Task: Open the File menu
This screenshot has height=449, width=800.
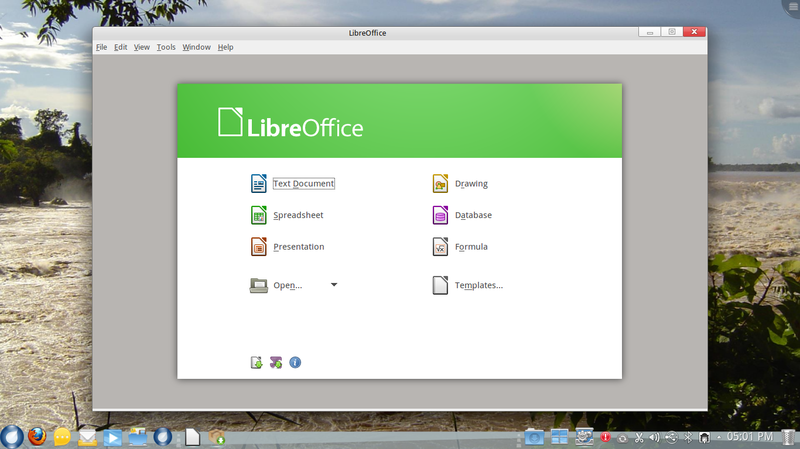Action: pos(102,47)
